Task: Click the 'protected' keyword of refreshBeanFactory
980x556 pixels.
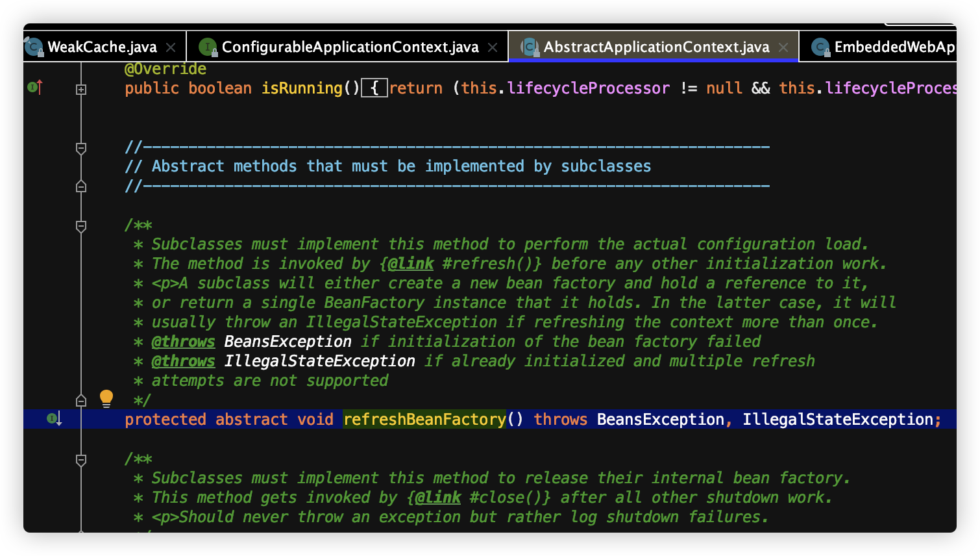Action: point(165,420)
